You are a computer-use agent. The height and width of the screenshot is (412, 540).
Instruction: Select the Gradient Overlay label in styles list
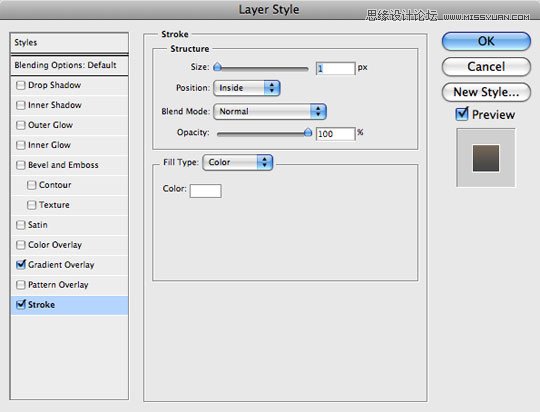pos(61,265)
